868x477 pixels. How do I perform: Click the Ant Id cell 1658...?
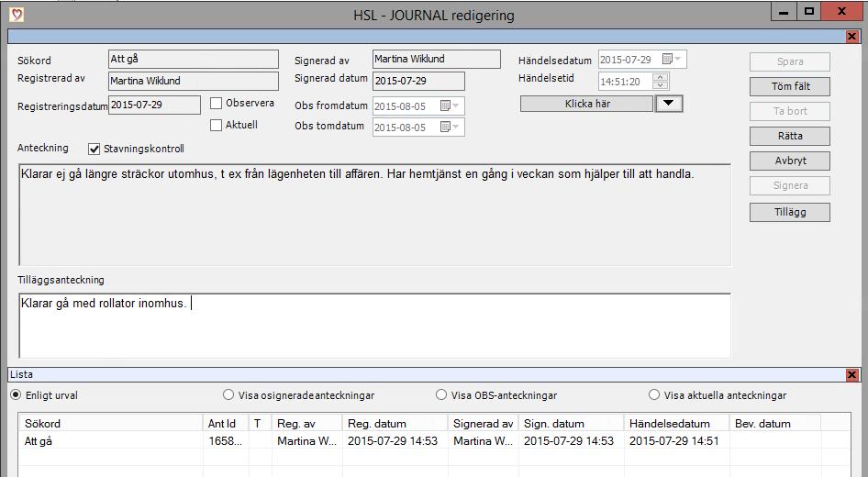(x=226, y=441)
